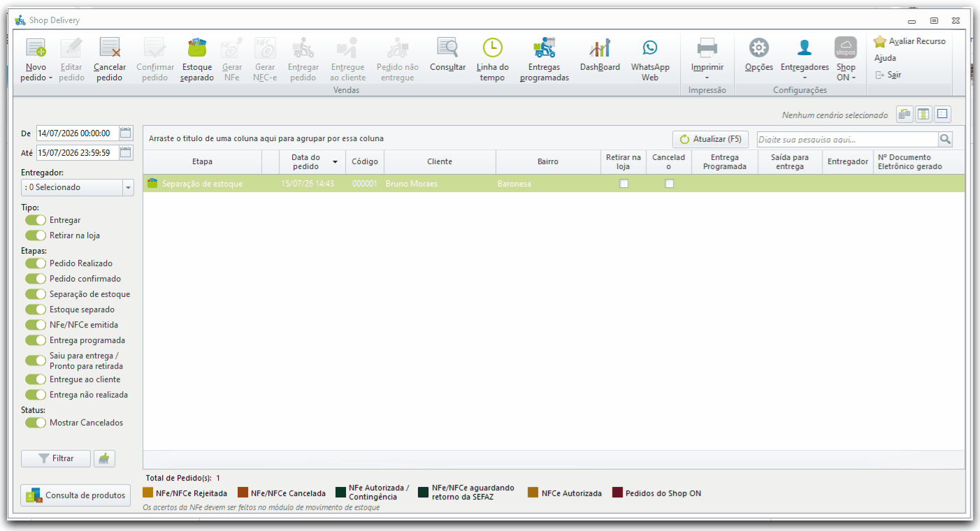Click the search field Digite sua pesquisa
Image resolution: width=980 pixels, height=531 pixels.
[x=847, y=139]
